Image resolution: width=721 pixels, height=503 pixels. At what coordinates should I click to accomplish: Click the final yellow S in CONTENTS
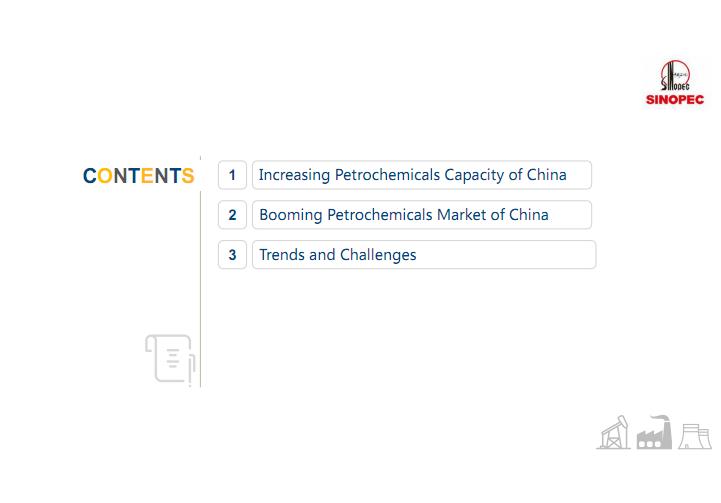pyautogui.click(x=188, y=176)
